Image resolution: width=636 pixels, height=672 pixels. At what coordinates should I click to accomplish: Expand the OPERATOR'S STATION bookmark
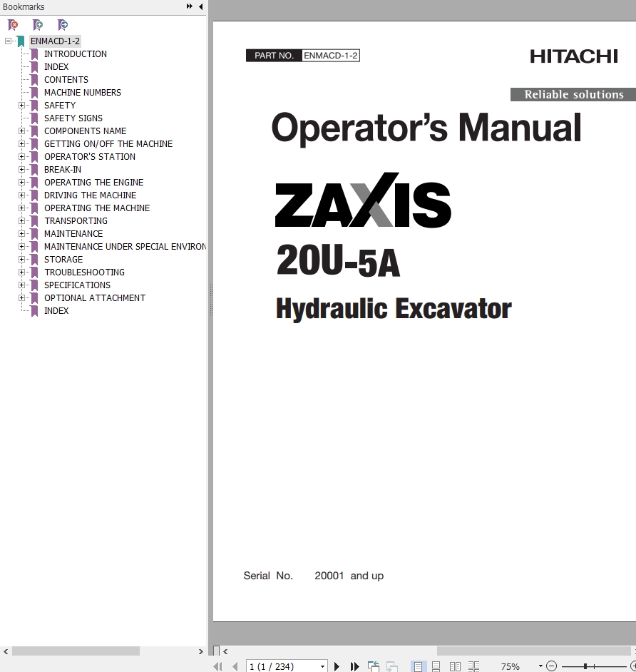(22, 157)
